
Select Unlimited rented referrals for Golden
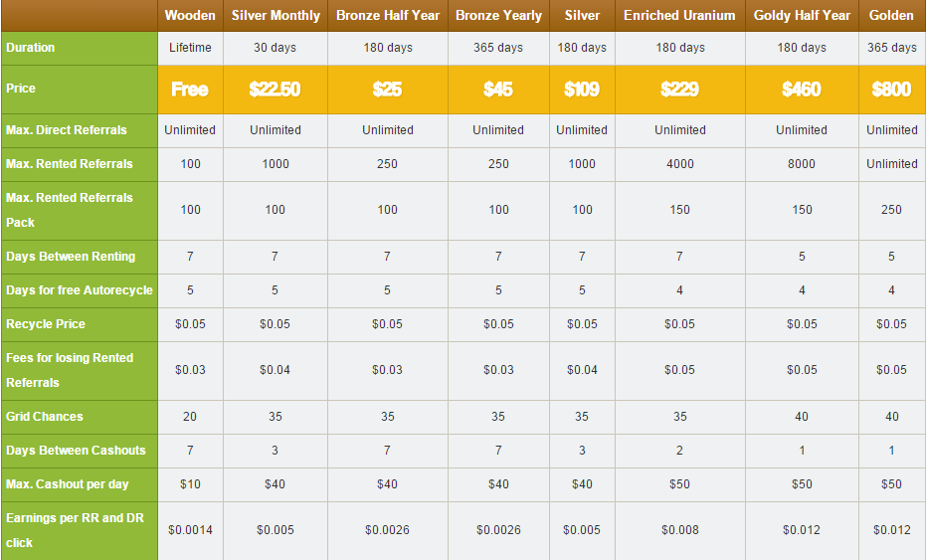pos(892,164)
